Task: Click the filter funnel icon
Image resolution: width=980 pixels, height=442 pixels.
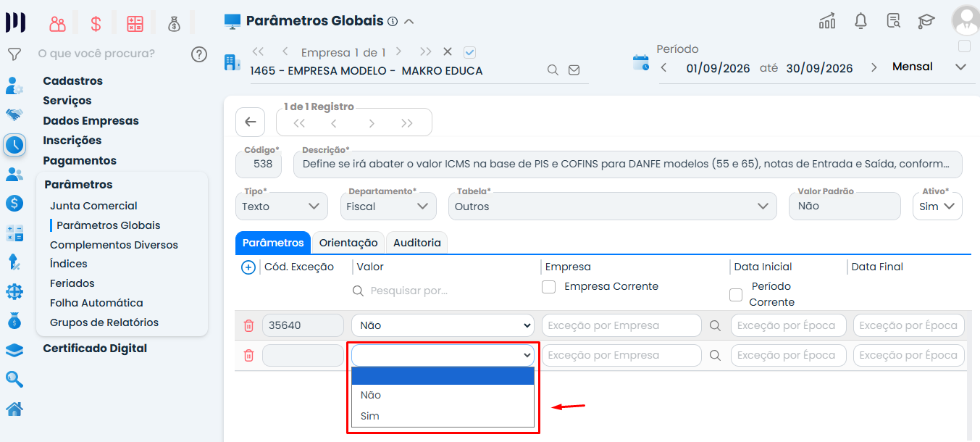Action: pyautogui.click(x=14, y=54)
